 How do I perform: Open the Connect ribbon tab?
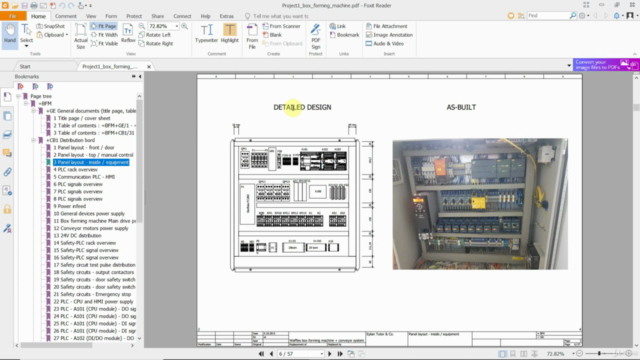tap(182, 16)
